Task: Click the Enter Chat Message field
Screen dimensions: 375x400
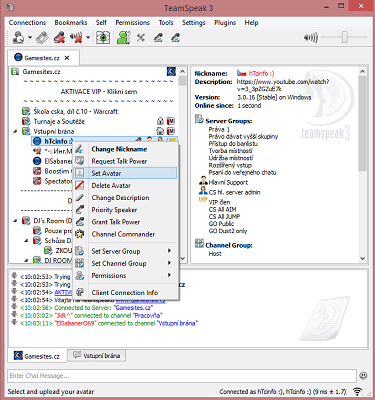Action: tap(182, 376)
